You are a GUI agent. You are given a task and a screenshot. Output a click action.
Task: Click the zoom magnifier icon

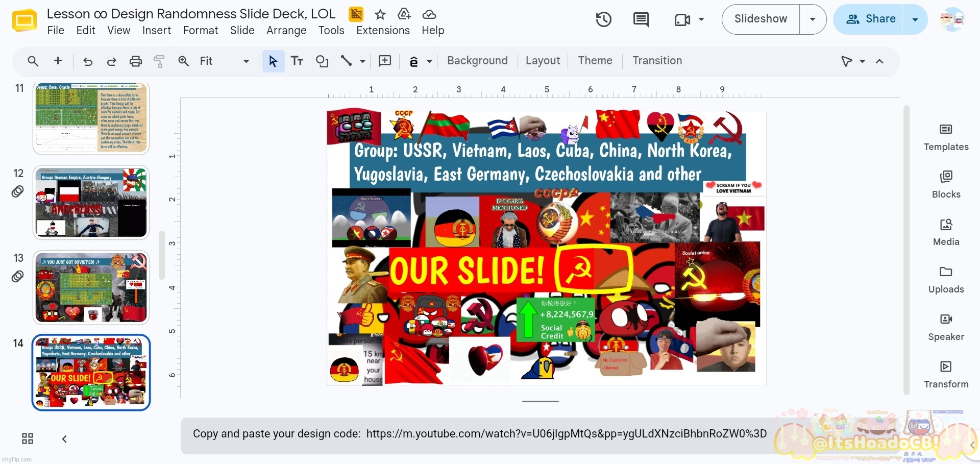pos(184,61)
